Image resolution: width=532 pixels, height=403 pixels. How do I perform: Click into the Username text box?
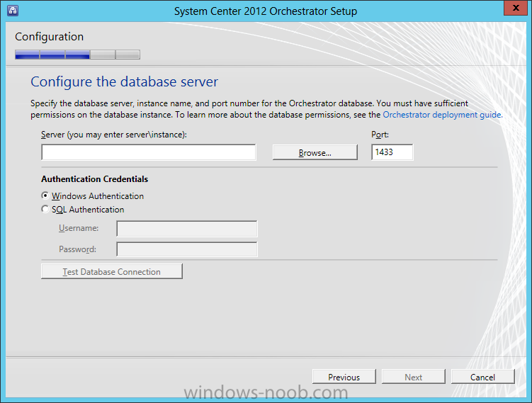click(187, 228)
